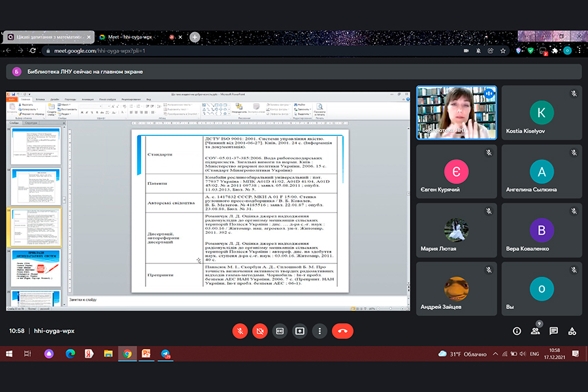588x392 pixels.
Task: Open meeting details info icon
Action: tap(517, 331)
